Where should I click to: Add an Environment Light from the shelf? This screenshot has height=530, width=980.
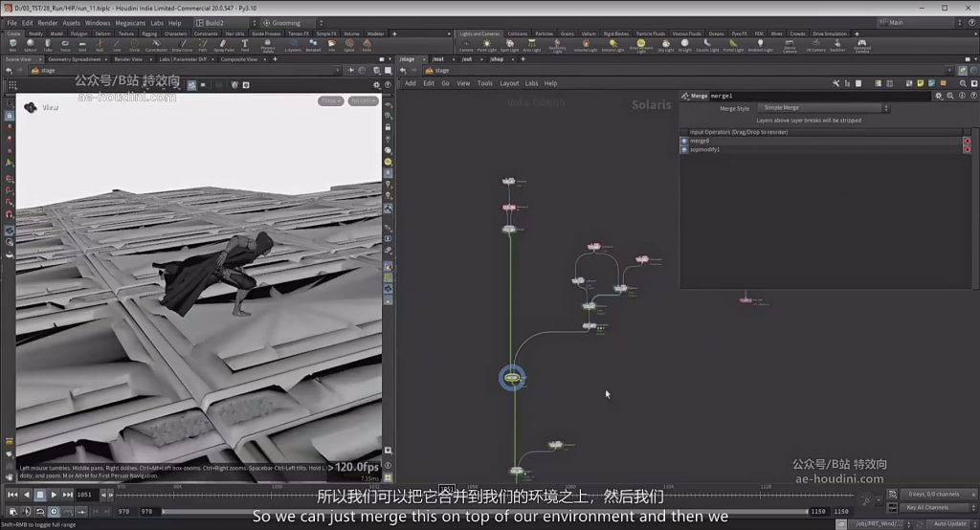point(640,45)
